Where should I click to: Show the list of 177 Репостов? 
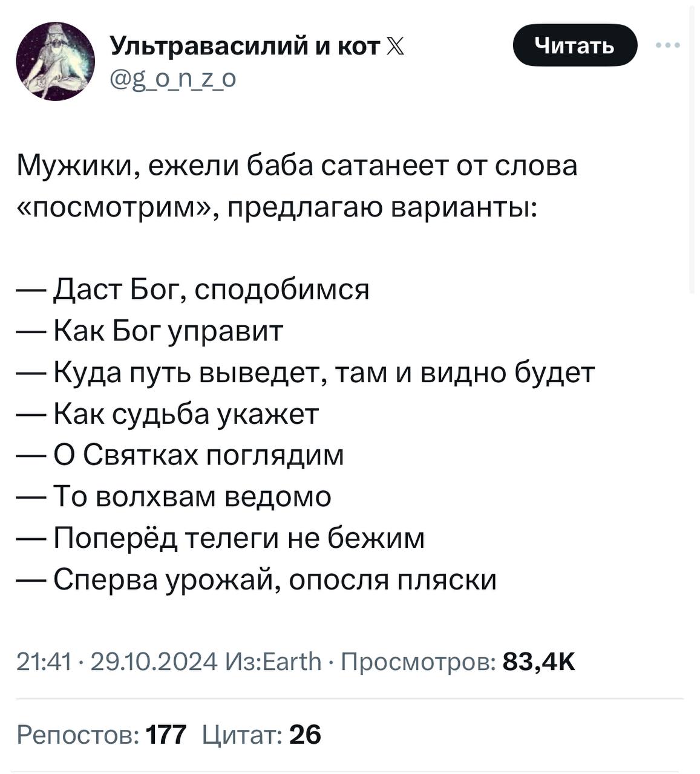tap(102, 735)
